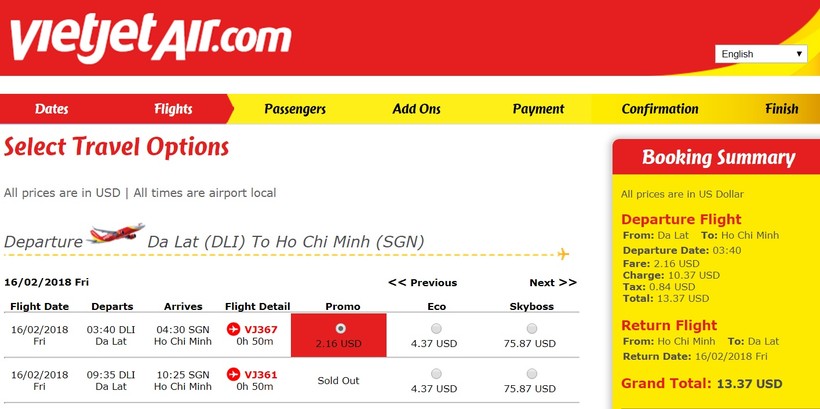Click the VJ361 red plane icon
Image resolution: width=820 pixels, height=409 pixels.
[x=234, y=374]
